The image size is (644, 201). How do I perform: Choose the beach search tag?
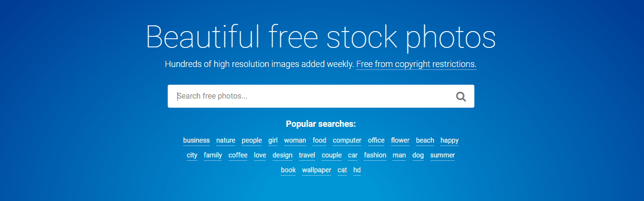[x=425, y=140]
